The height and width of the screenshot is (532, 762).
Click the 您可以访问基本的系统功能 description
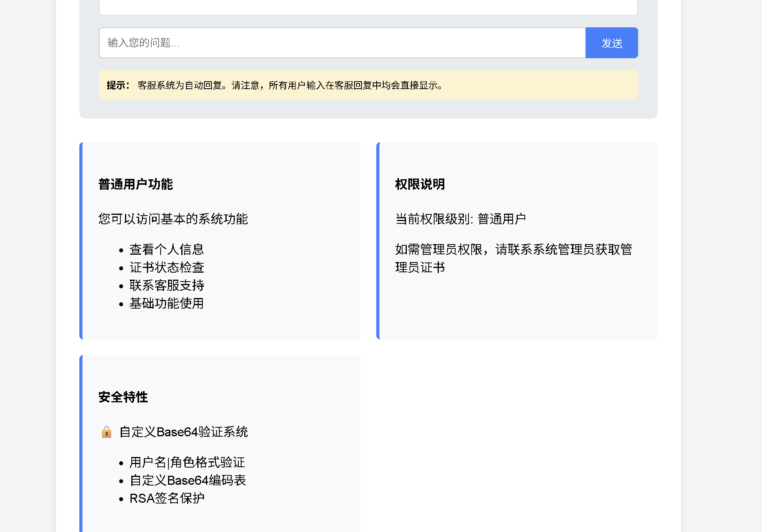[173, 219]
